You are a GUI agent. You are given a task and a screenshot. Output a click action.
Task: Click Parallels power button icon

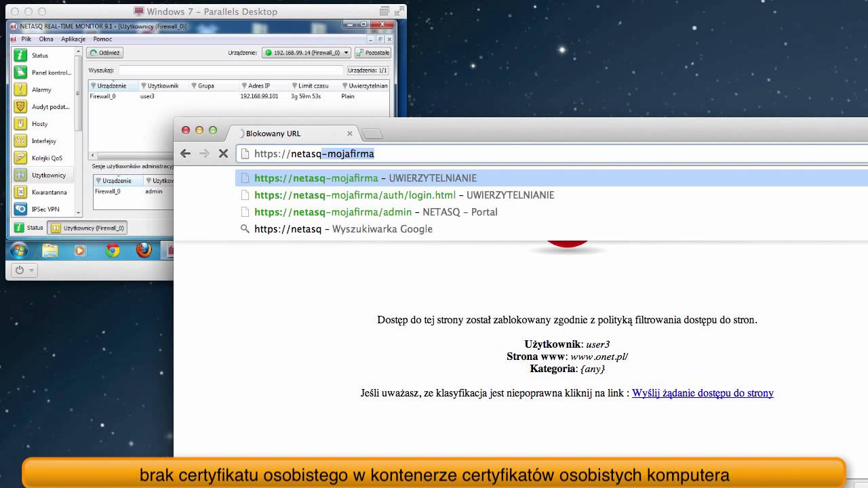(x=19, y=270)
